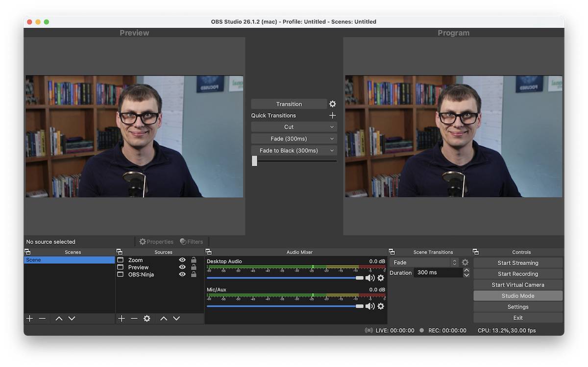The image size is (588, 367).
Task: Remove selected source with the minus icon
Action: click(x=134, y=318)
